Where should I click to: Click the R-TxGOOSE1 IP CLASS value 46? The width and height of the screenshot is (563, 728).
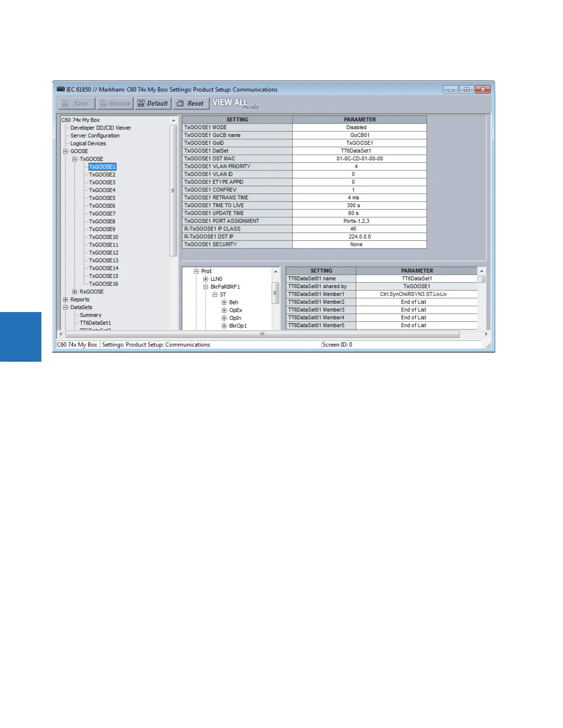click(360, 229)
